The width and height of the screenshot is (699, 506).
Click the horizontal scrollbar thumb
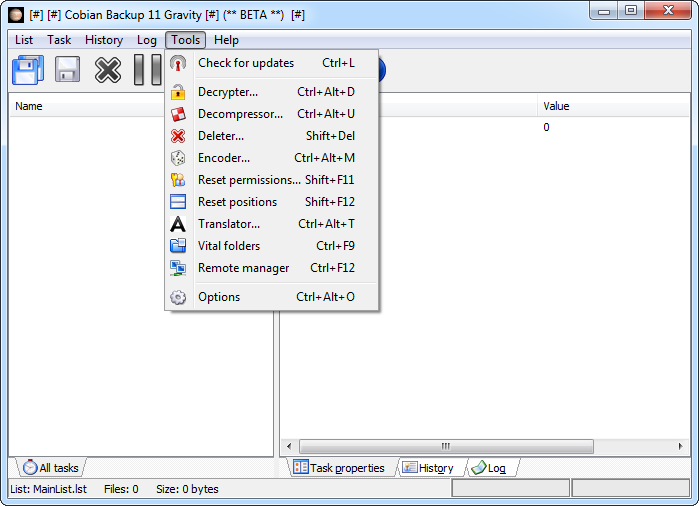point(446,446)
